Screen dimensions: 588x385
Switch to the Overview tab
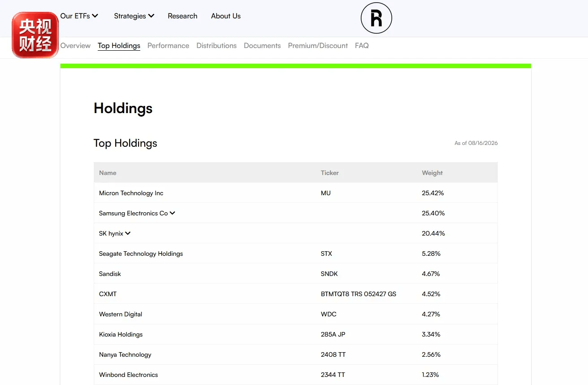[75, 45]
